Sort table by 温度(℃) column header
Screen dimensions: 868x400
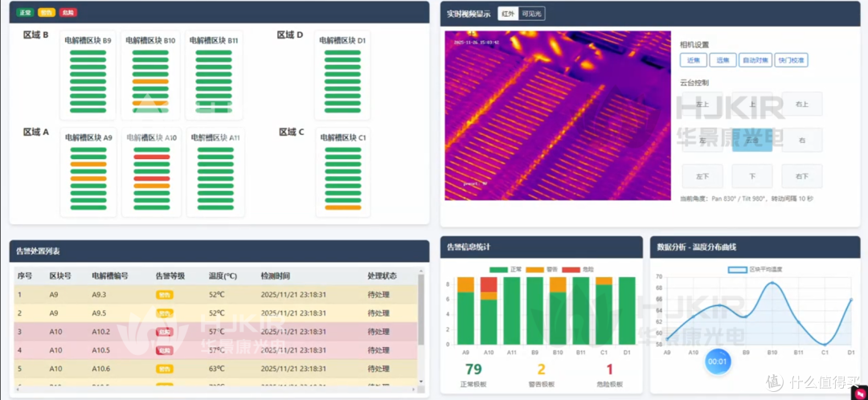(223, 276)
